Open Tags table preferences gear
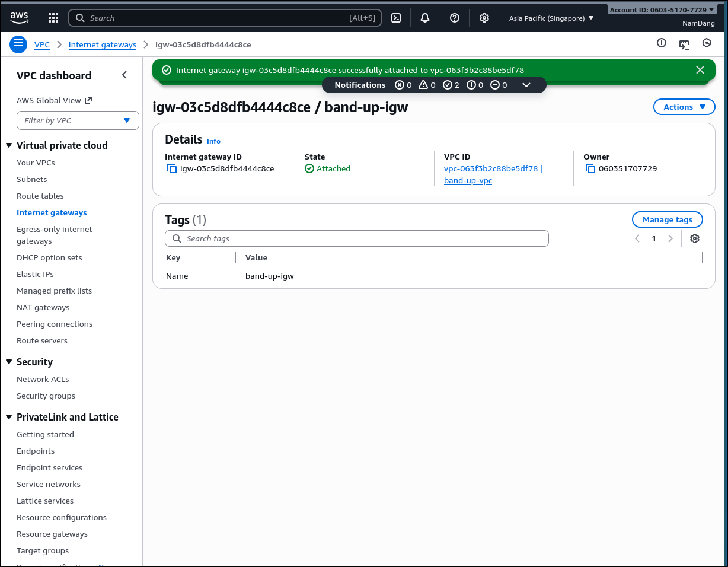 695,238
